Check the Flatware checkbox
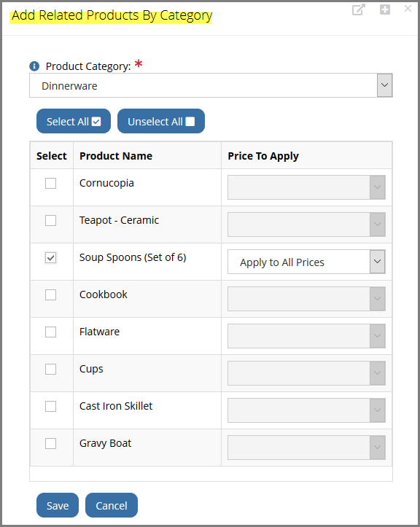Viewport: 420px width, 527px height. (51, 332)
